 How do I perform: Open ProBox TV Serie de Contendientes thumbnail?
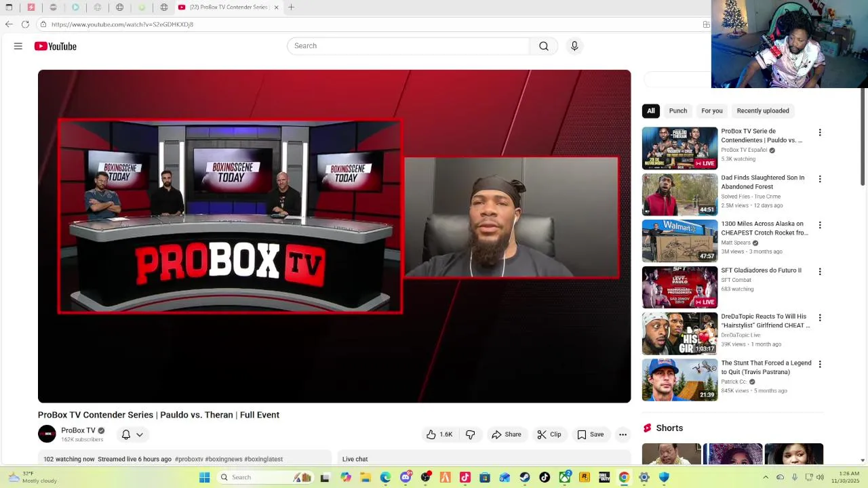679,148
